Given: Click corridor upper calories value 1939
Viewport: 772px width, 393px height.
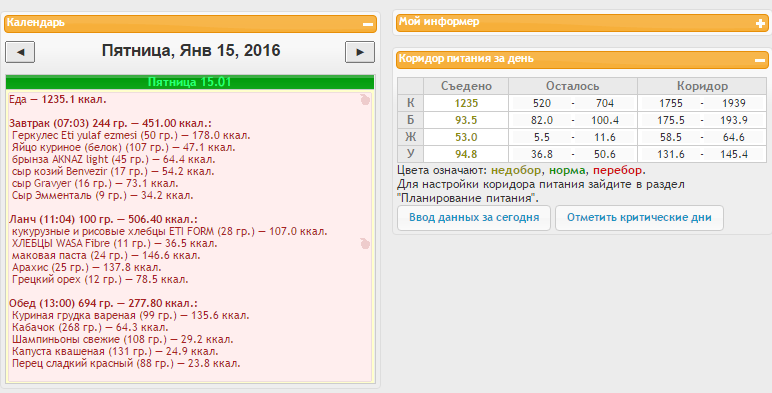Looking at the screenshot, I should click(734, 103).
